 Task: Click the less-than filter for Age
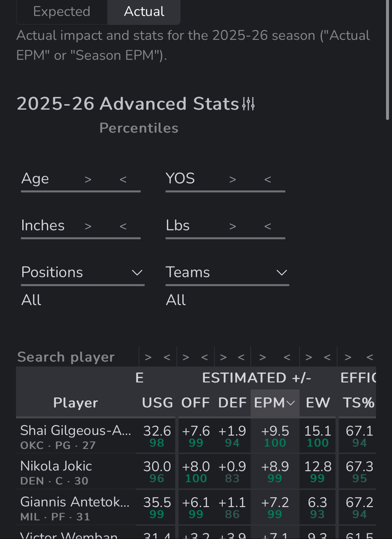coord(123,179)
